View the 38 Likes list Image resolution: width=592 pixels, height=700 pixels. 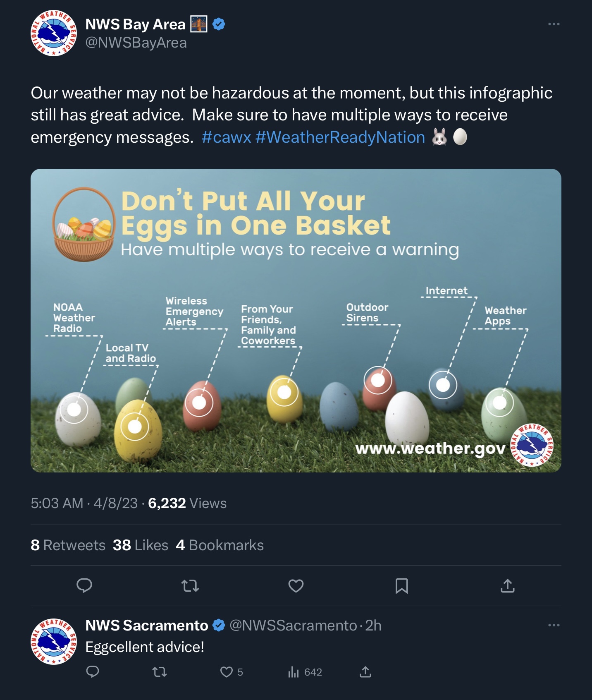pos(141,545)
